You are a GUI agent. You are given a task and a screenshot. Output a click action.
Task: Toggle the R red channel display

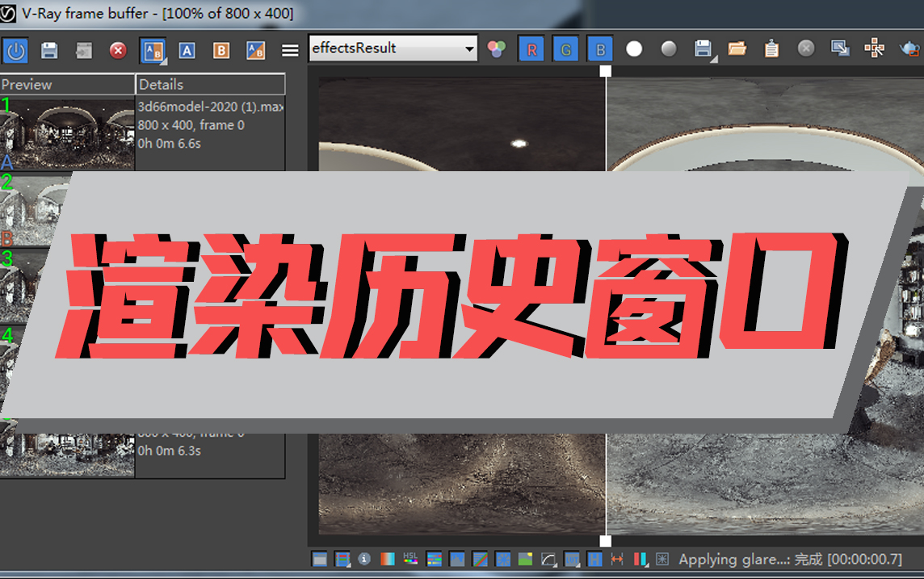530,48
